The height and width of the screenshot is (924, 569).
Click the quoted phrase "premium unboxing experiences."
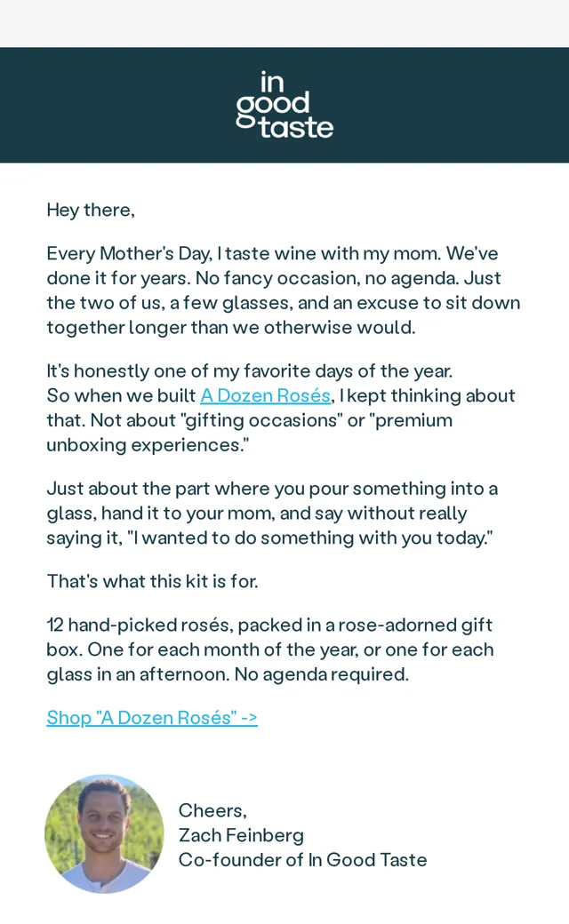[250, 433]
